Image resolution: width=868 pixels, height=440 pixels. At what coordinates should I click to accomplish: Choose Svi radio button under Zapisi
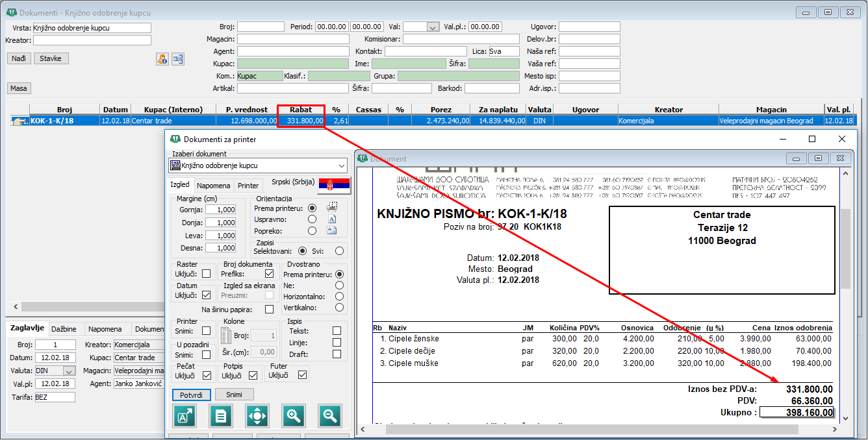(x=339, y=251)
